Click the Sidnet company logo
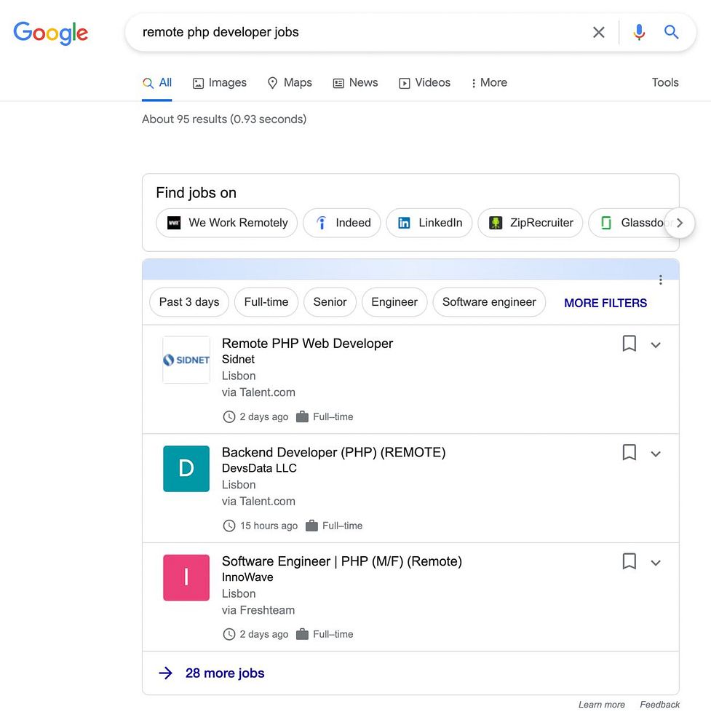The width and height of the screenshot is (711, 728). pos(186,360)
